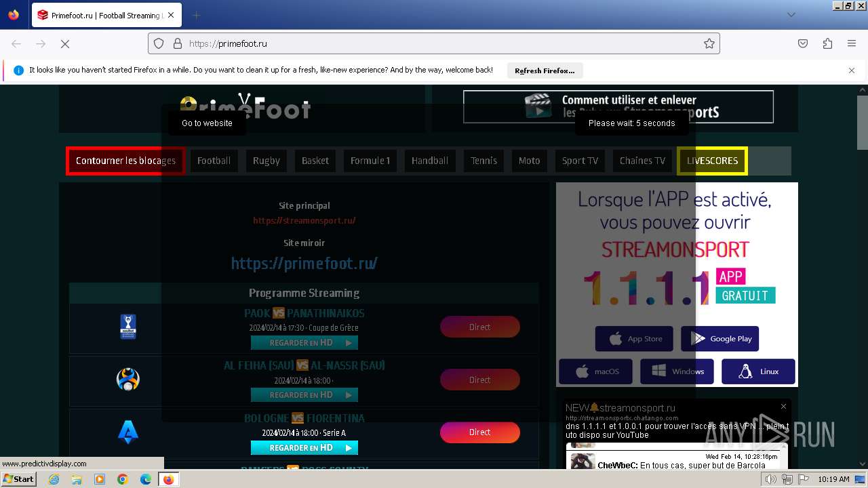Click Regarder en HD under Bologne match
The width and height of the screenshot is (868, 488).
[x=304, y=448]
